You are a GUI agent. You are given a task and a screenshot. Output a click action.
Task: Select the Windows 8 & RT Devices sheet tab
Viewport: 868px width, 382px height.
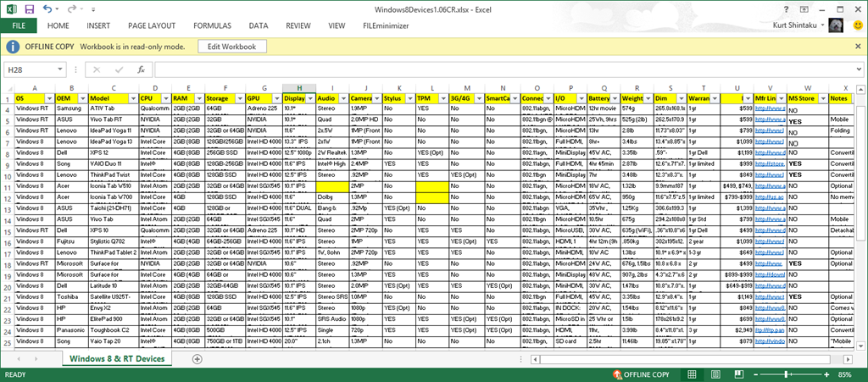coord(118,358)
